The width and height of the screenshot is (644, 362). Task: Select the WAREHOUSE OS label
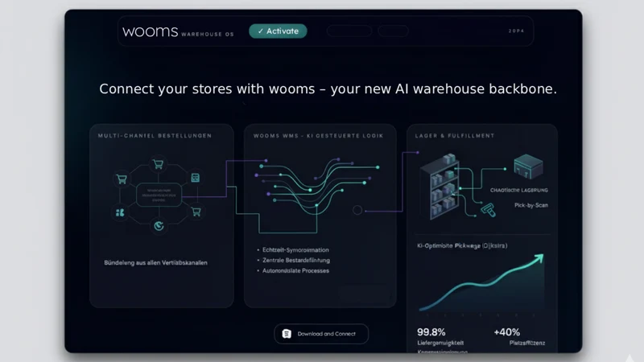[208, 35]
